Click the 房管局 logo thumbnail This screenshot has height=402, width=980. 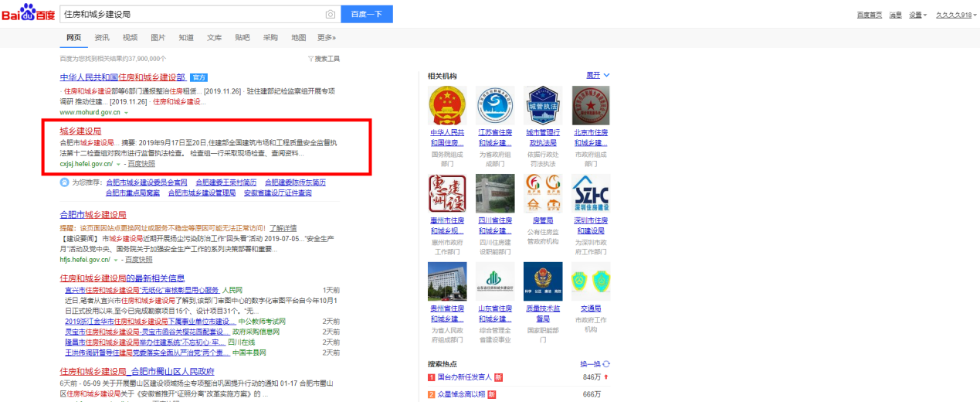pyautogui.click(x=541, y=193)
